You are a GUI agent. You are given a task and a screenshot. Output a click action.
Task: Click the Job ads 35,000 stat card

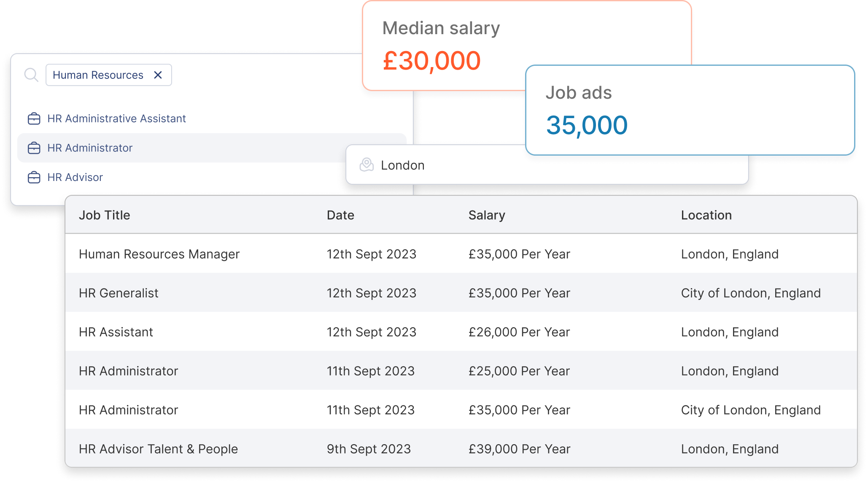pyautogui.click(x=690, y=111)
